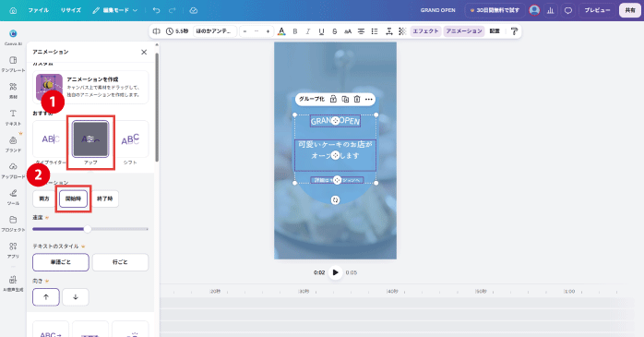644x337 pixels.
Task: Open the 5.5秒 timing setting
Action: point(177,31)
